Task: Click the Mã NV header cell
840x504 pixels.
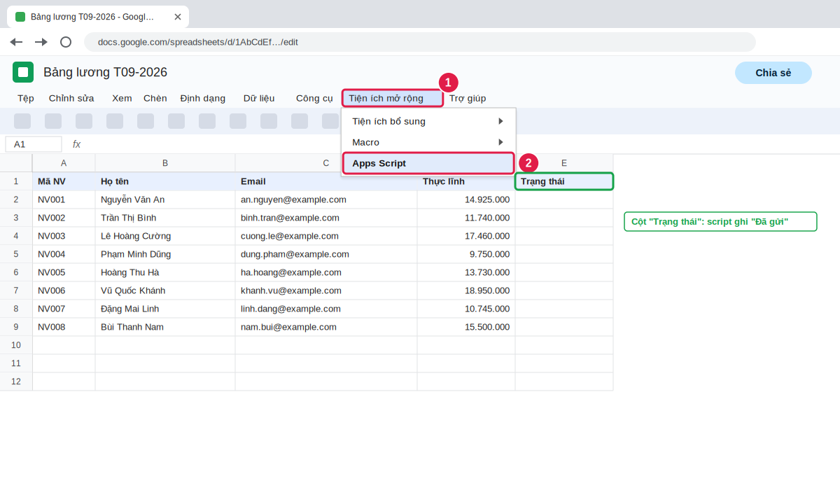Action: pos(64,181)
